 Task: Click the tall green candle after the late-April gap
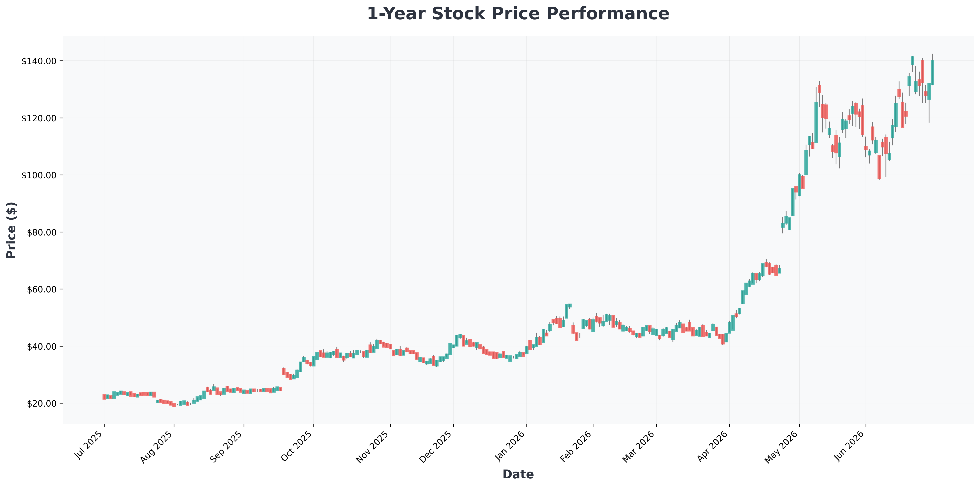tap(792, 202)
